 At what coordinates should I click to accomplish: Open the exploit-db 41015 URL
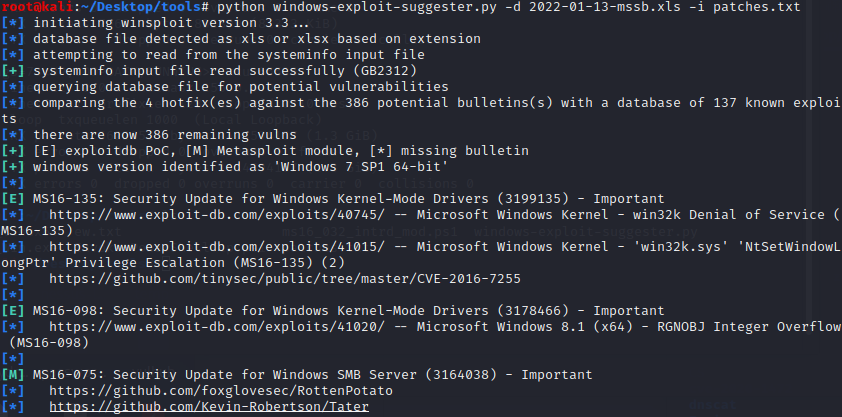[x=217, y=247]
